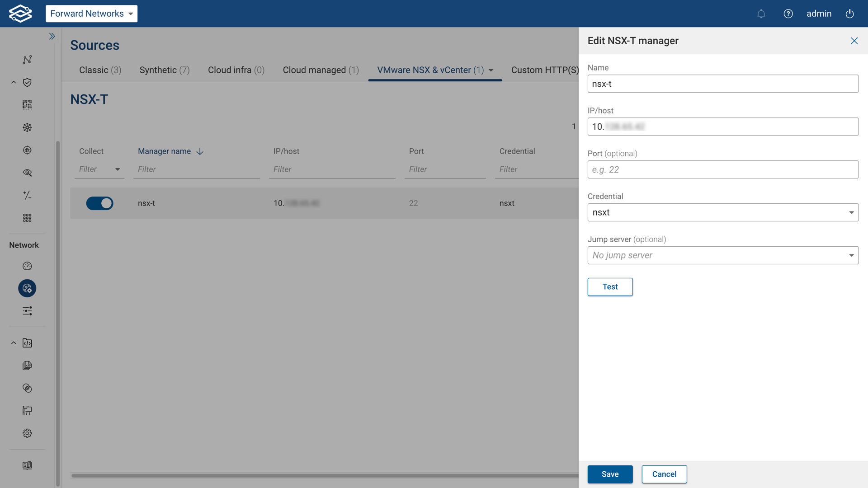
Task: Click the highlighted Sources globe-gear icon
Action: pyautogui.click(x=27, y=288)
